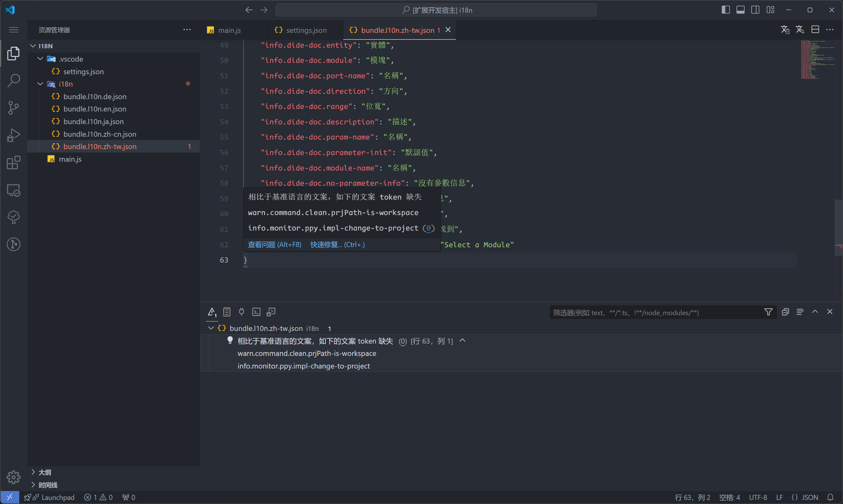
Task: Open the Explorer view in activity bar
Action: coord(13,53)
